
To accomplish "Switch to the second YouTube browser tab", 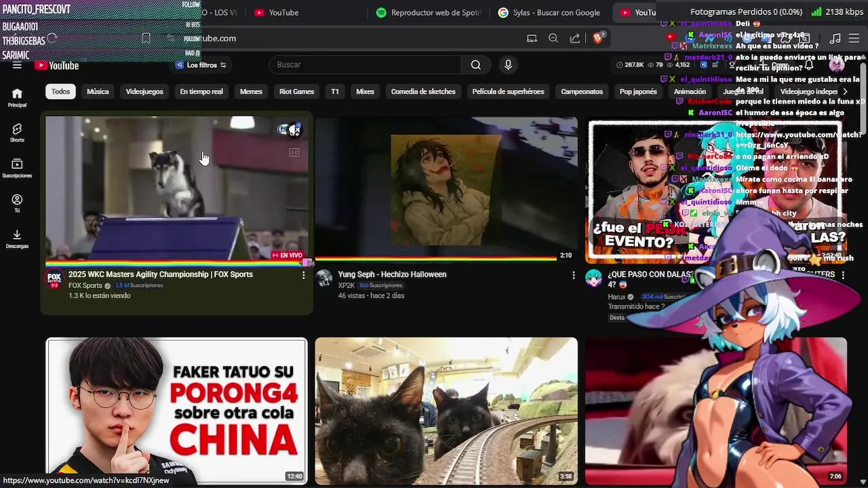I will pyautogui.click(x=639, y=12).
